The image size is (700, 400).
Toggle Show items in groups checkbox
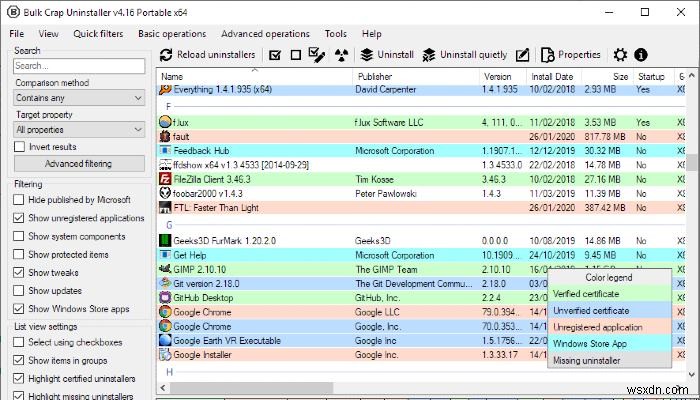pos(19,360)
